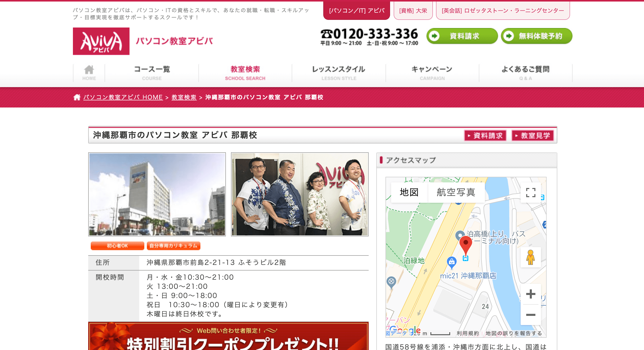The width and height of the screenshot is (644, 350).
Task: Click the green 無料体験予約 button
Action: point(536,36)
